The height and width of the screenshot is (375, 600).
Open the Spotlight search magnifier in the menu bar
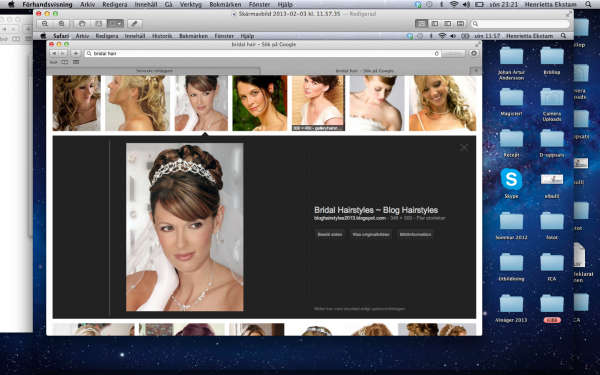pyautogui.click(x=588, y=5)
